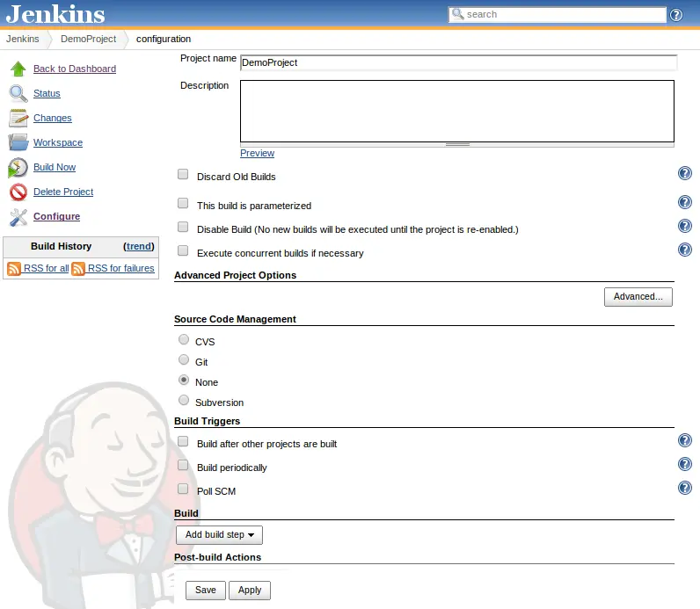Click the red Delete Project icon
700x609 pixels.
pos(18,192)
